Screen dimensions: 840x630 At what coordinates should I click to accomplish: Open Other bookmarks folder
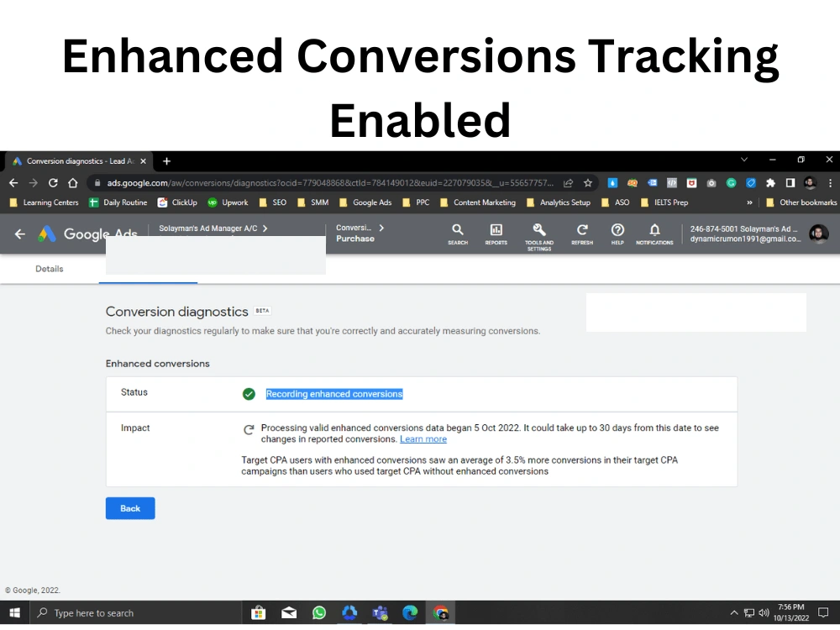[801, 202]
